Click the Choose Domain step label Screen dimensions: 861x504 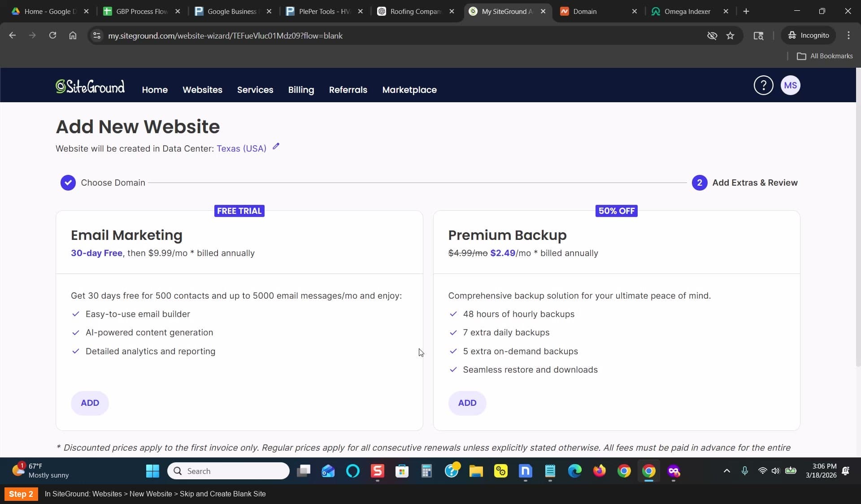[113, 182]
